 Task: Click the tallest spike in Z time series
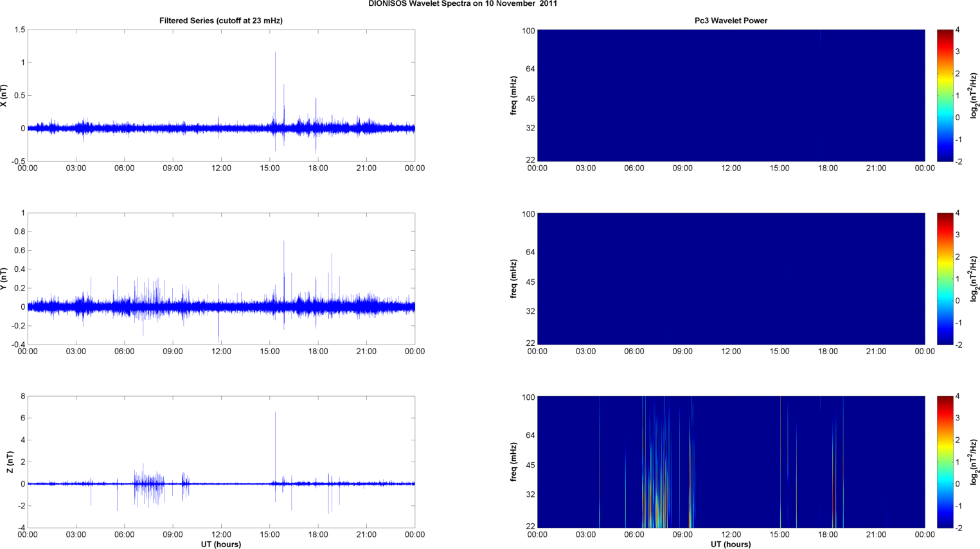(276, 447)
